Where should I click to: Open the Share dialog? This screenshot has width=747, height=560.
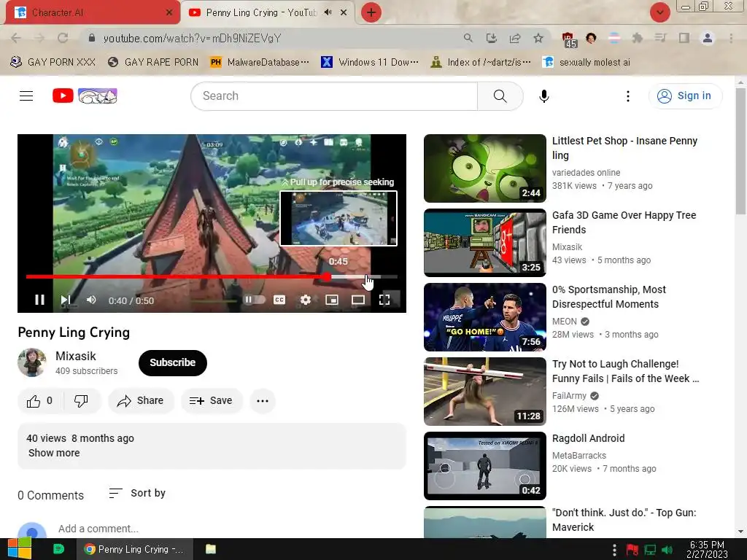[x=141, y=401]
